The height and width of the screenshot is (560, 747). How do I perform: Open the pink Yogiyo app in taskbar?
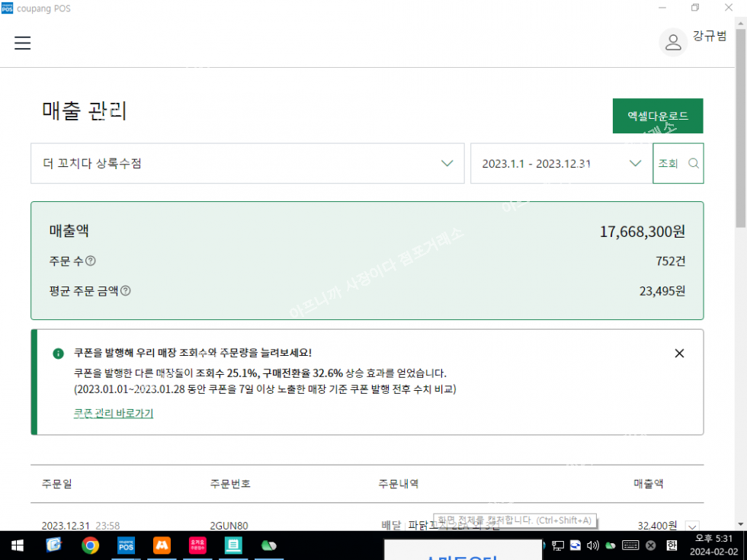(197, 546)
